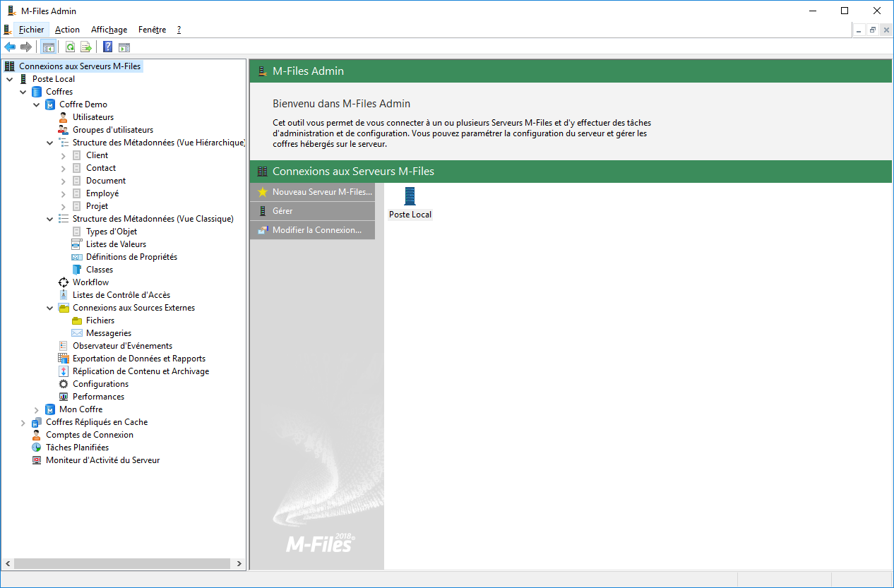Collapse the Coffre Demo tree node
Image resolution: width=894 pixels, height=588 pixels.
click(37, 104)
